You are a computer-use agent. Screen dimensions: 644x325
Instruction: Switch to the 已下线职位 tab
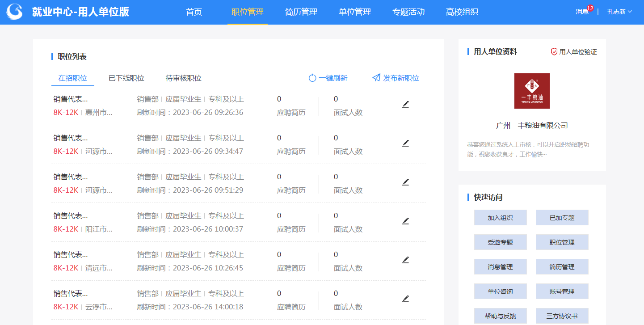click(x=126, y=78)
